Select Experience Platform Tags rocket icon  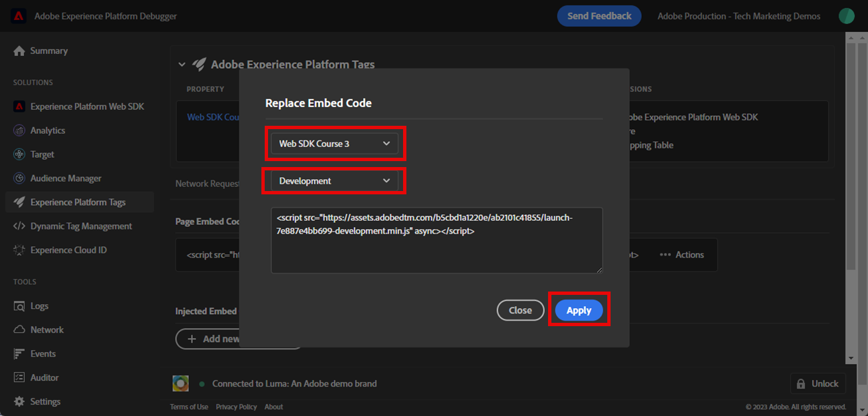(x=19, y=202)
